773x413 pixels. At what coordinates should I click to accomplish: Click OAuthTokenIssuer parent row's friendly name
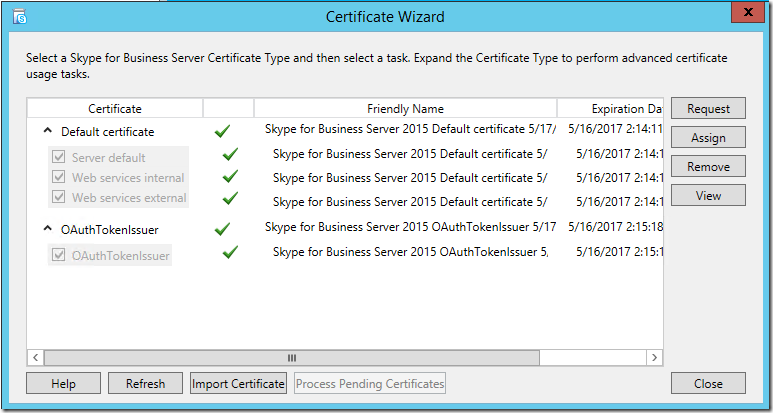(410, 227)
